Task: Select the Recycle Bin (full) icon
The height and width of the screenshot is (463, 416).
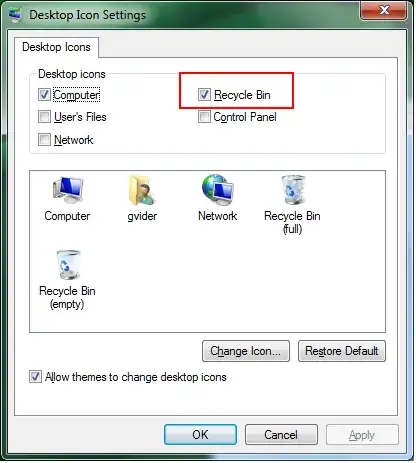Action: point(293,190)
